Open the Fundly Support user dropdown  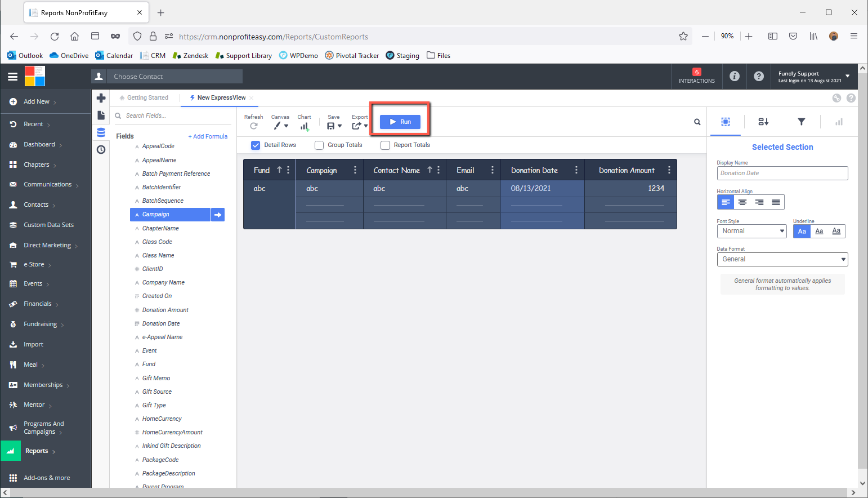814,77
